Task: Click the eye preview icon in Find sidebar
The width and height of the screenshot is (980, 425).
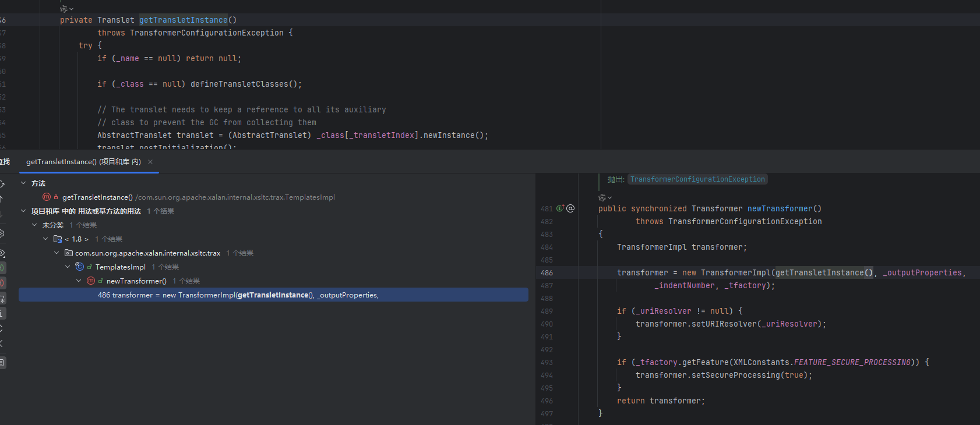Action: 2,253
